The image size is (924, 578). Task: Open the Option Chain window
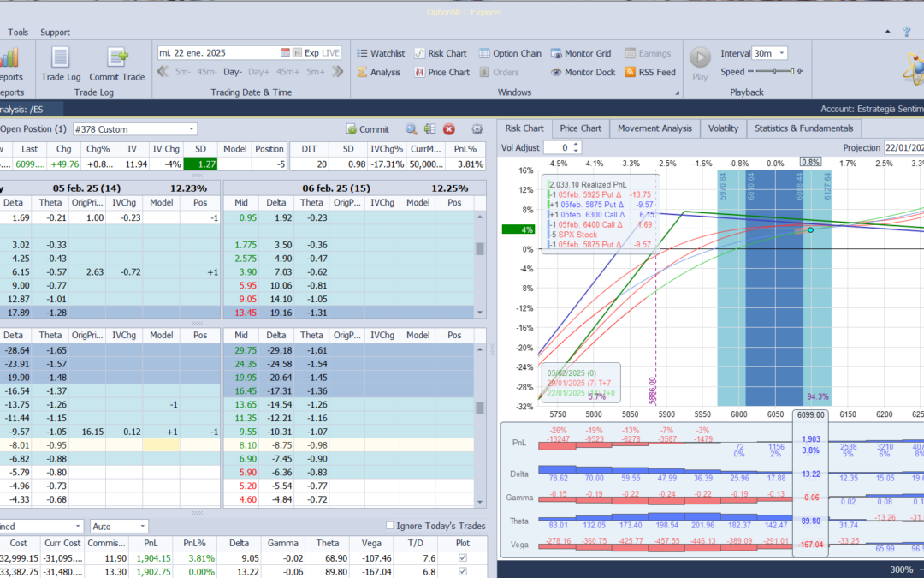tap(510, 53)
